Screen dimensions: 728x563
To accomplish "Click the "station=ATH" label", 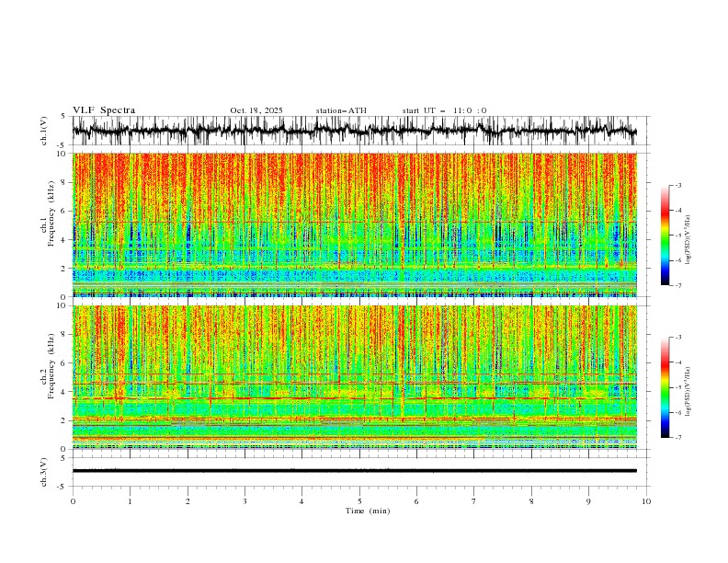I will tap(341, 110).
